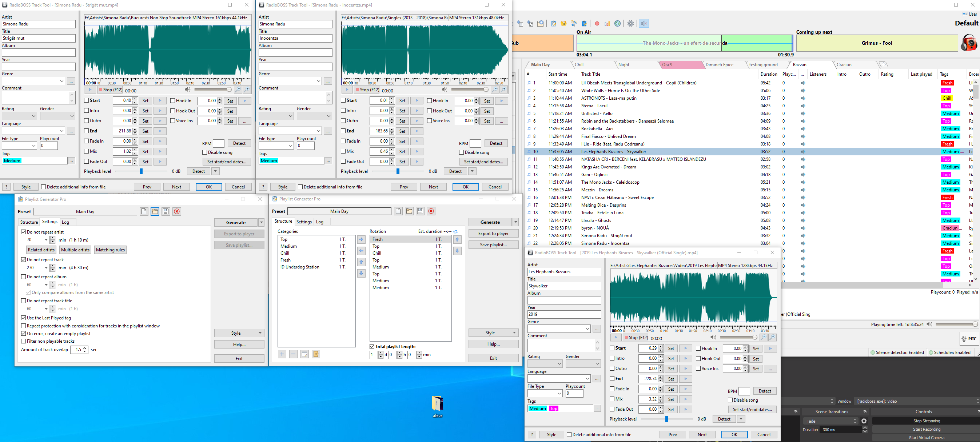Open Genre dropdown in Strigăt mut Track Tool
The height and width of the screenshot is (442, 980).
(61, 81)
